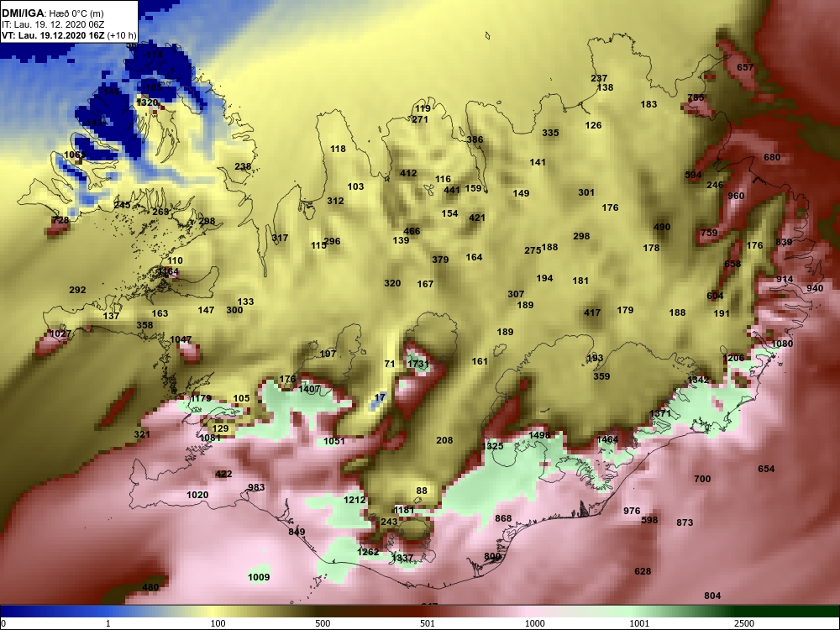Click the legend label 1000
The image size is (840, 630).
[x=534, y=623]
